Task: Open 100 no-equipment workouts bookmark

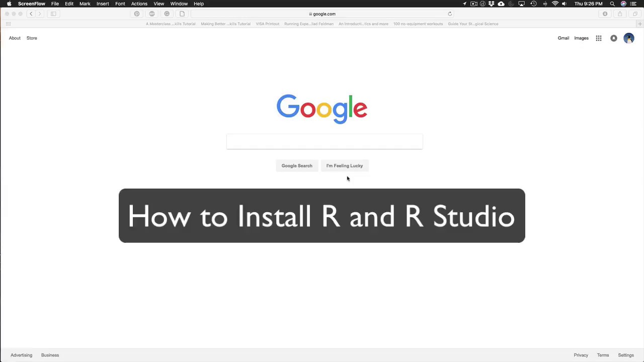Action: pos(418,24)
